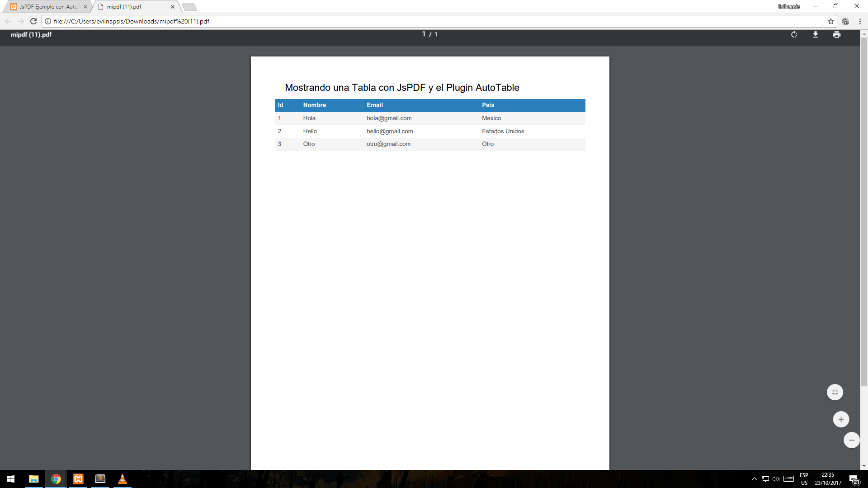Zoom into the PDF document
Screen dimensions: 868x488
tap(840, 419)
